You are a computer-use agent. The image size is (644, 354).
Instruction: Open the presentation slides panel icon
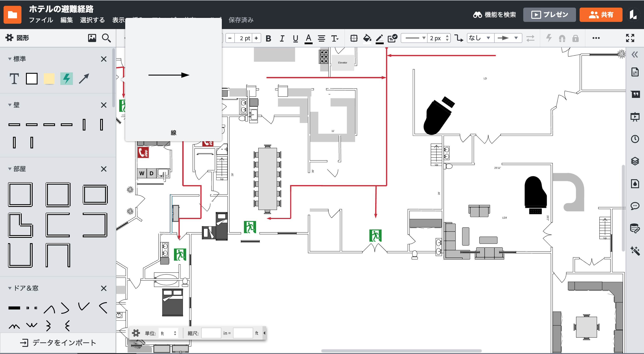(x=635, y=117)
